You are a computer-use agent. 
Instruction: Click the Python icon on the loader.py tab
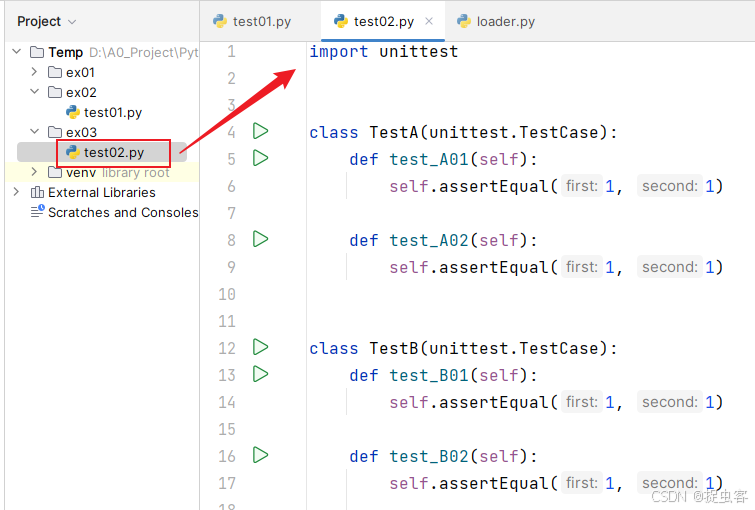[x=464, y=21]
